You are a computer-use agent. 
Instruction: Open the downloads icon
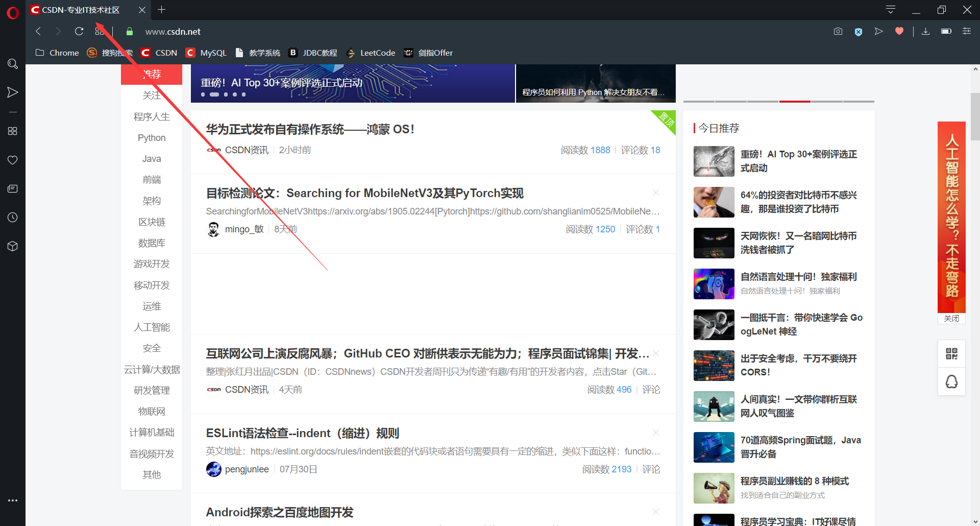click(925, 31)
